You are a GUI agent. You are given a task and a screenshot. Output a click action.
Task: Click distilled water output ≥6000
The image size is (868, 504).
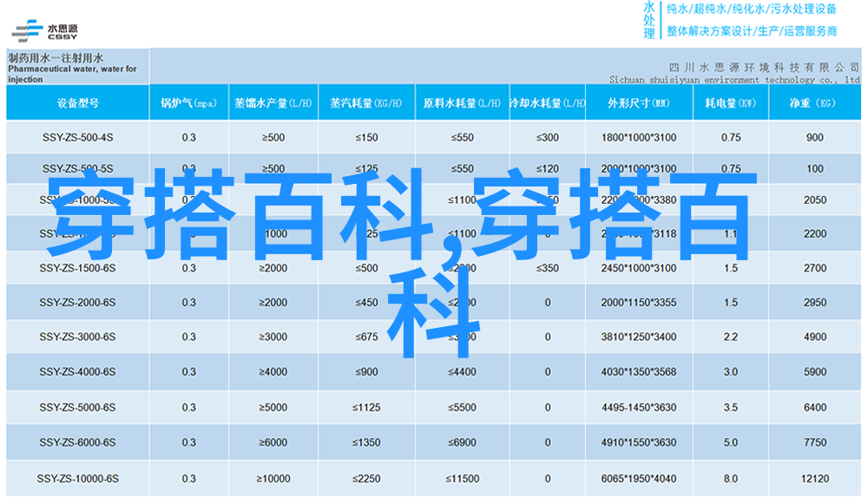click(x=273, y=442)
